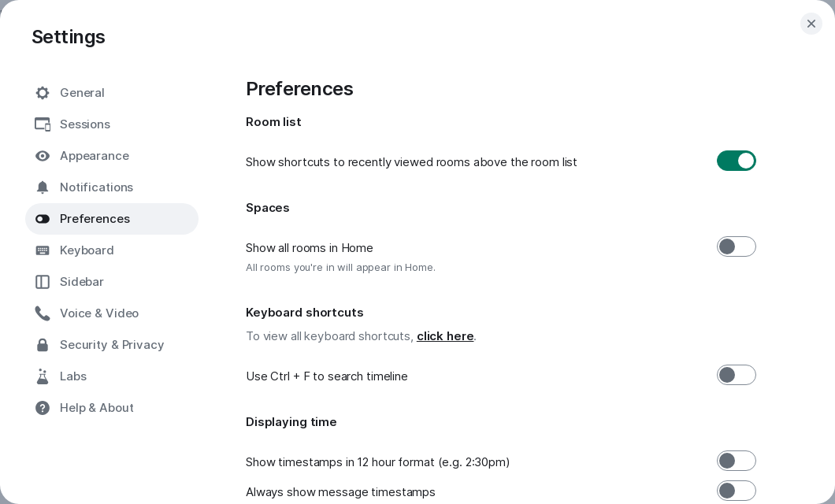This screenshot has width=835, height=504.
Task: Select the Preferences tab
Action: point(95,219)
